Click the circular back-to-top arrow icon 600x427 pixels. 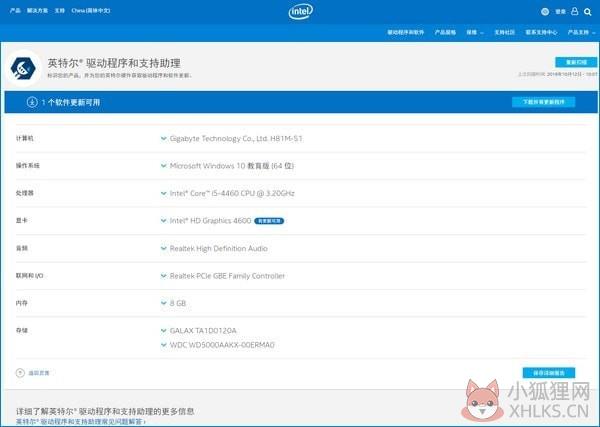(20, 373)
